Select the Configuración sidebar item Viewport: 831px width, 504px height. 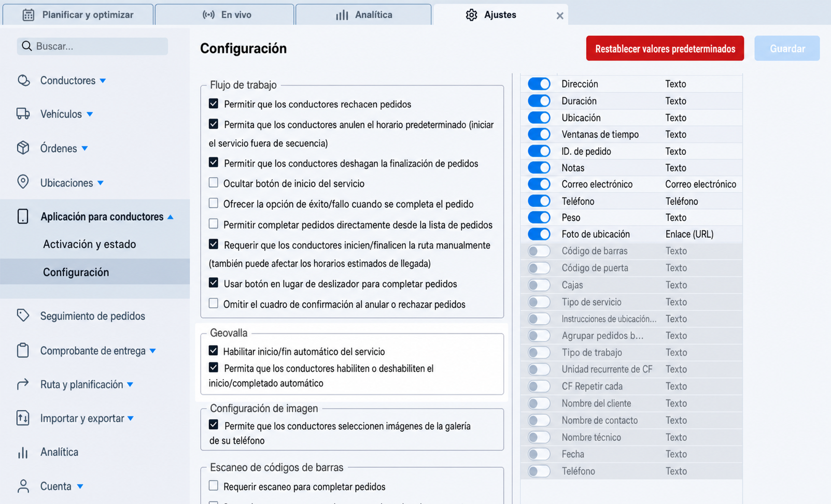(x=95, y=272)
